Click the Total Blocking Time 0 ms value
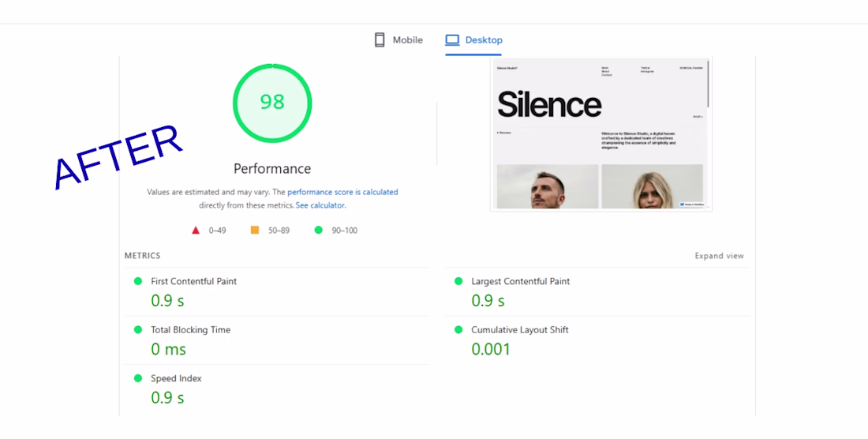Image resolution: width=868 pixels, height=439 pixels. click(168, 349)
